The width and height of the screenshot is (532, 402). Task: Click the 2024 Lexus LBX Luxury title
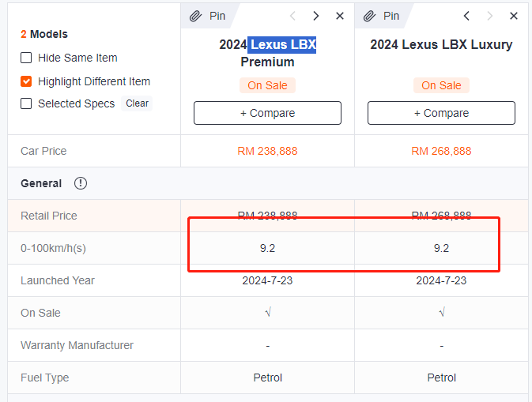point(441,44)
